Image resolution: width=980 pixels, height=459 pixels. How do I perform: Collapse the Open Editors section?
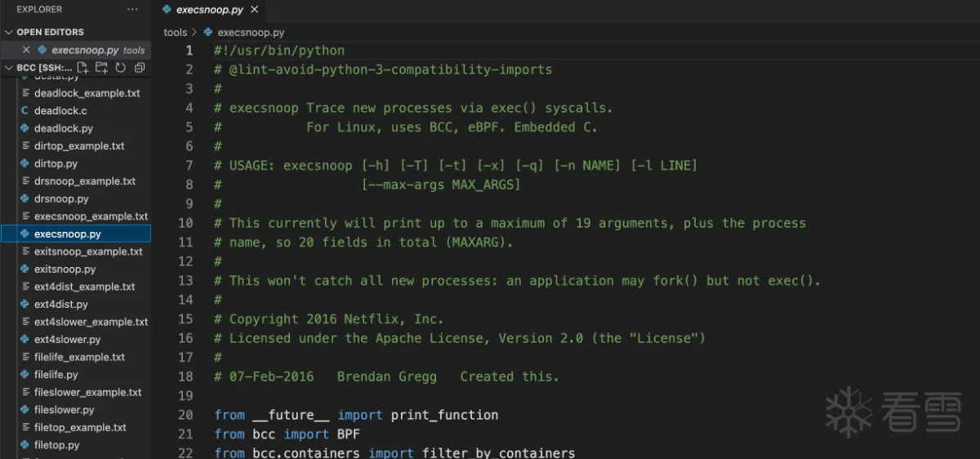pos(8,32)
